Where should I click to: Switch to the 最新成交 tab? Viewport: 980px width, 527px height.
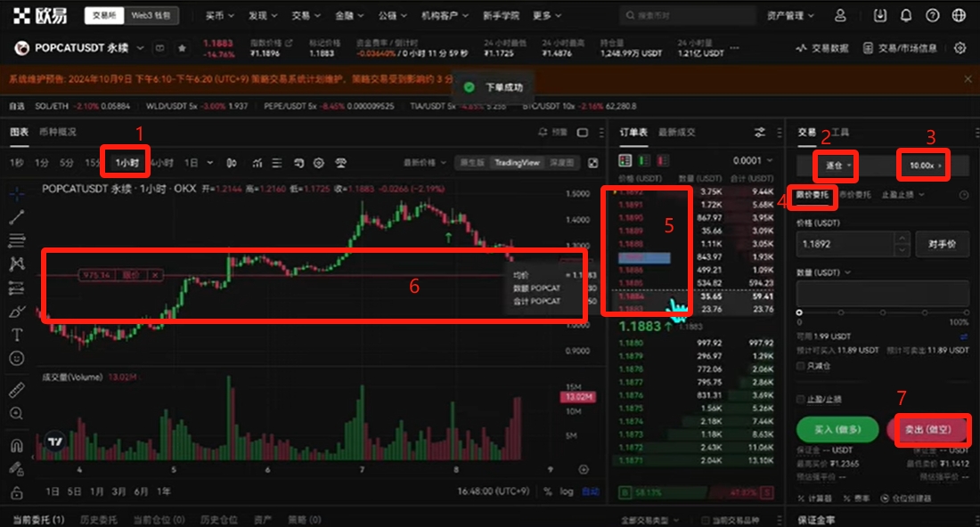(677, 133)
